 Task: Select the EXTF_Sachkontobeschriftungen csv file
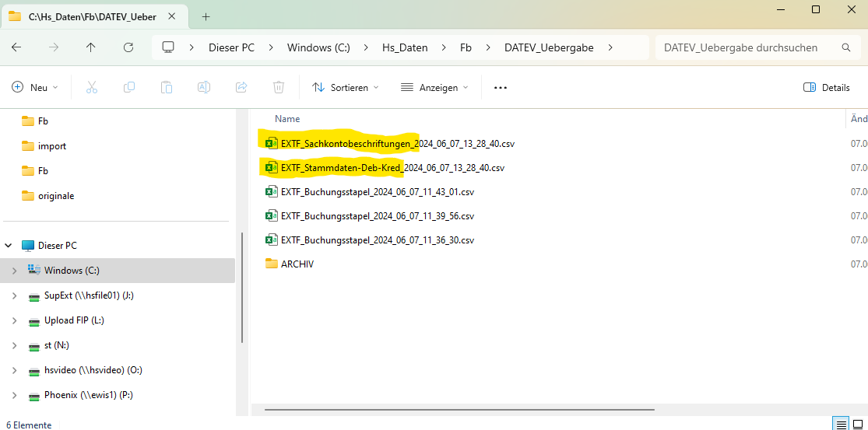[397, 143]
